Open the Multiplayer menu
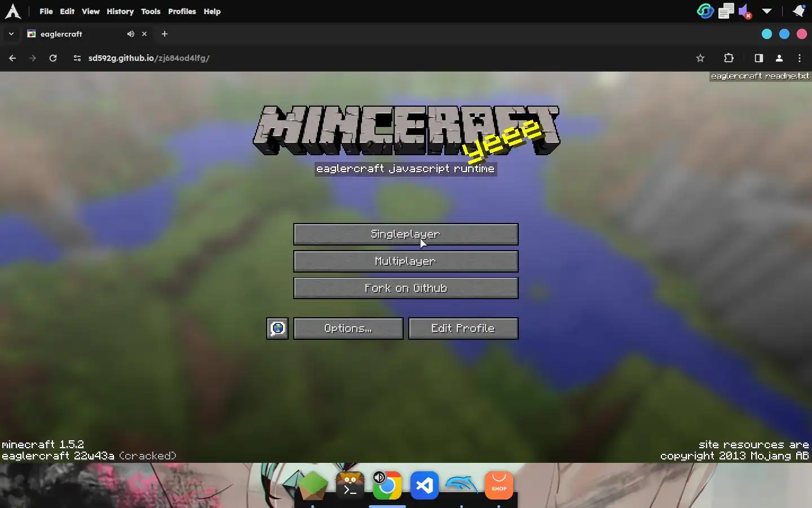The height and width of the screenshot is (508, 812). click(406, 261)
